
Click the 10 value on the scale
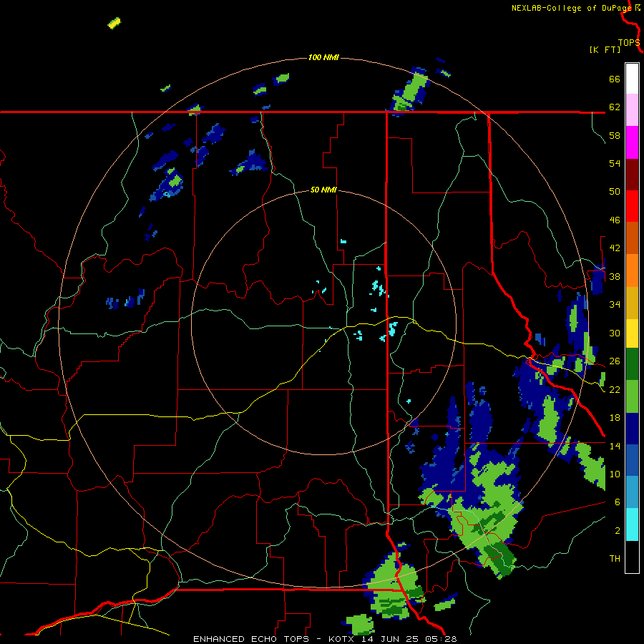(x=615, y=474)
